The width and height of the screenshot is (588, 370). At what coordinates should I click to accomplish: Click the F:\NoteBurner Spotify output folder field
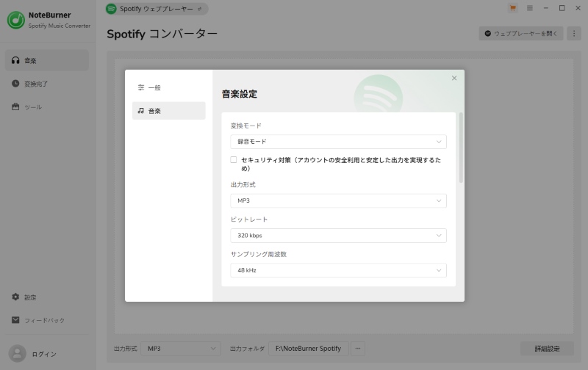tap(308, 349)
